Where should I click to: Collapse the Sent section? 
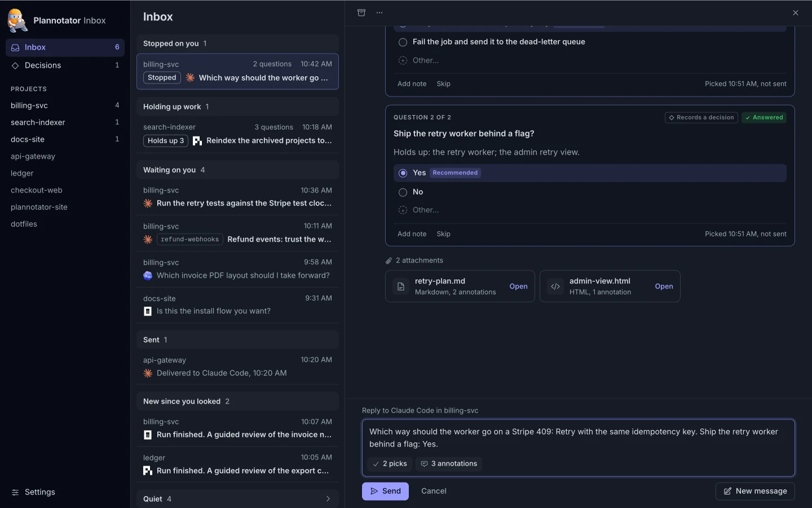click(237, 340)
